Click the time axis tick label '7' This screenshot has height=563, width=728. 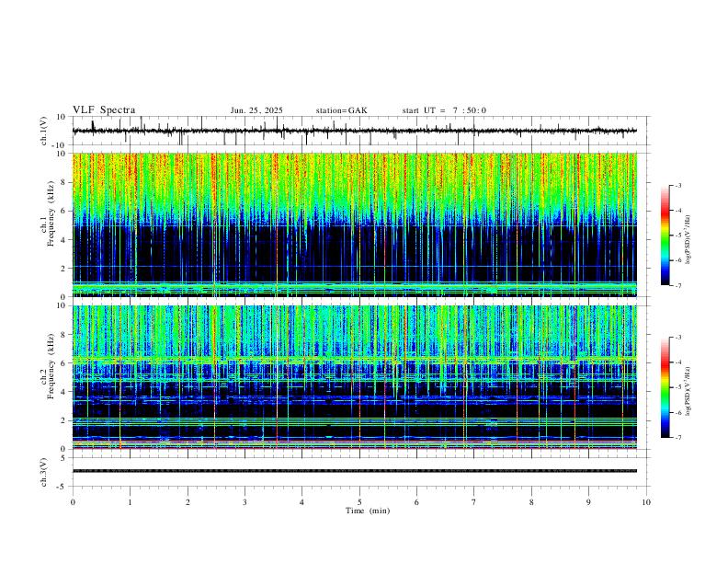[x=474, y=502]
